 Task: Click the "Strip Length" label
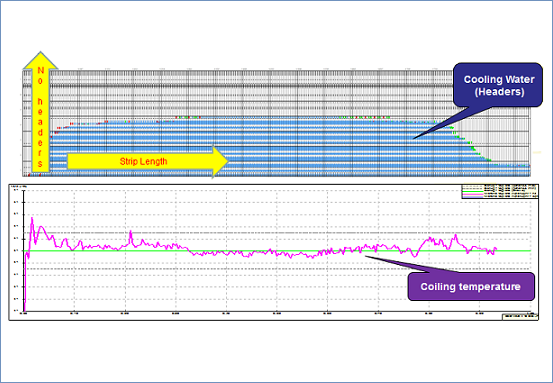point(143,162)
